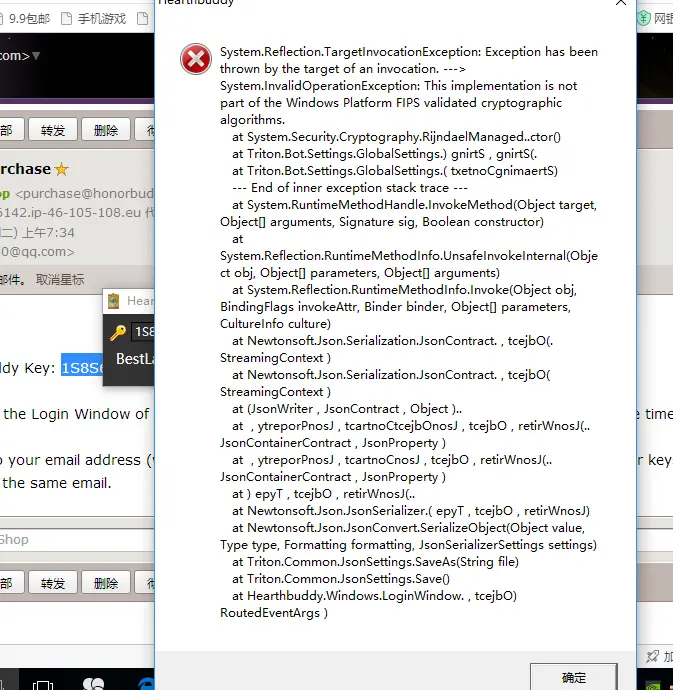Click the red error icon in dialog
This screenshot has height=690, width=673.
tap(196, 59)
